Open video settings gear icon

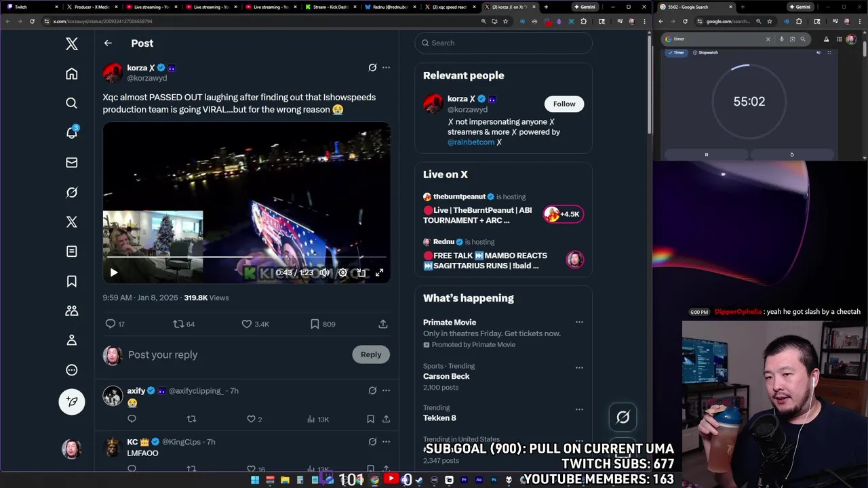[x=343, y=272]
